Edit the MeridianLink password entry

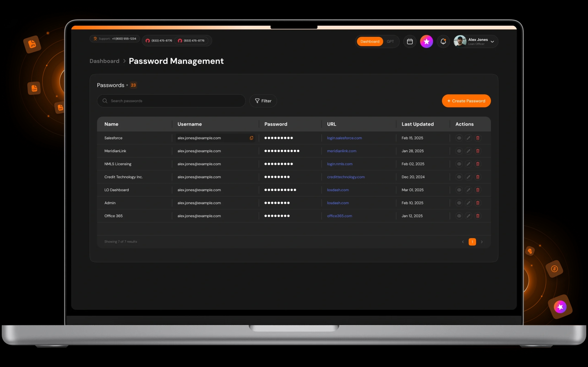469,151
